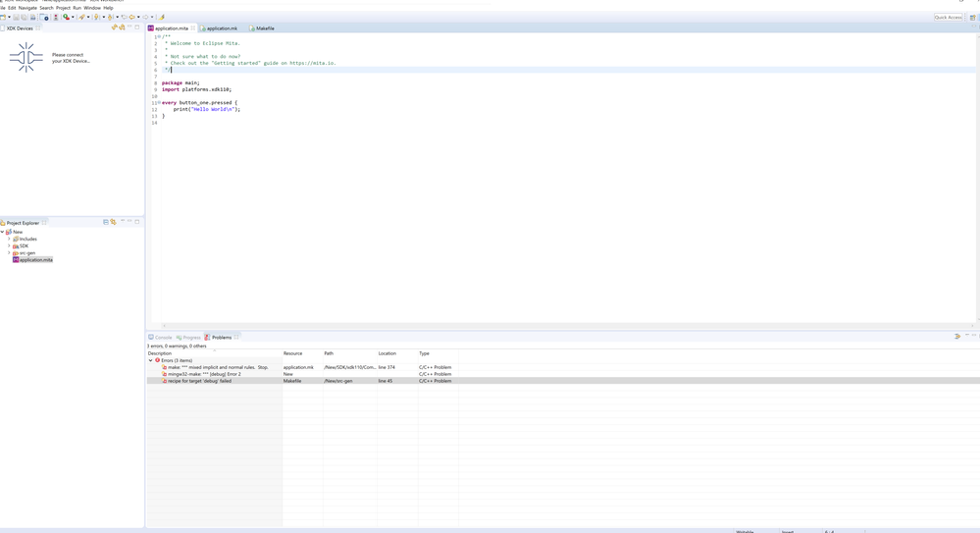Click the Open Perspective icon
The image size is (980, 533).
[972, 18]
